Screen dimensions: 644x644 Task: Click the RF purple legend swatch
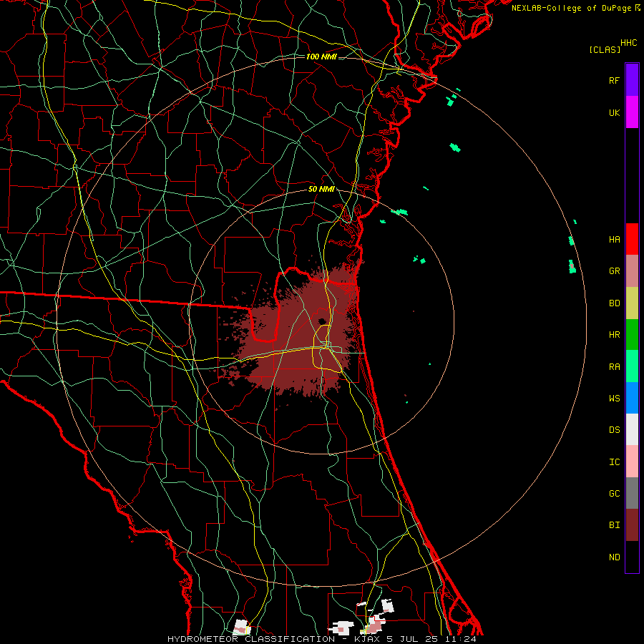[x=632, y=80]
